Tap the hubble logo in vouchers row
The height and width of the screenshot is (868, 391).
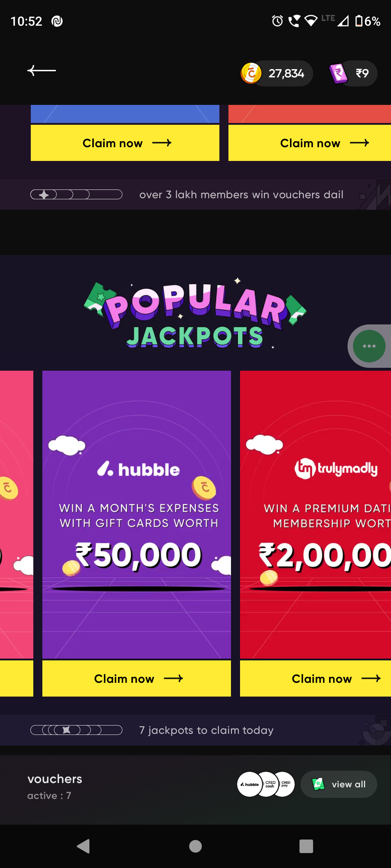click(249, 784)
